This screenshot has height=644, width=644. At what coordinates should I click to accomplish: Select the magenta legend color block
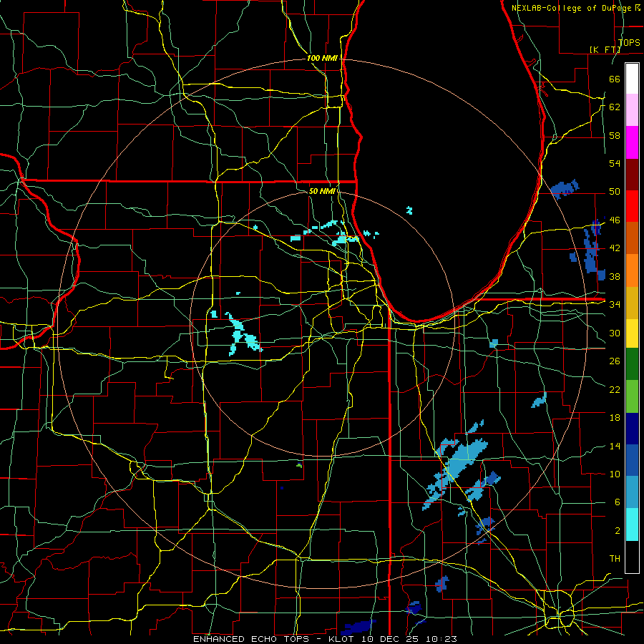click(632, 142)
